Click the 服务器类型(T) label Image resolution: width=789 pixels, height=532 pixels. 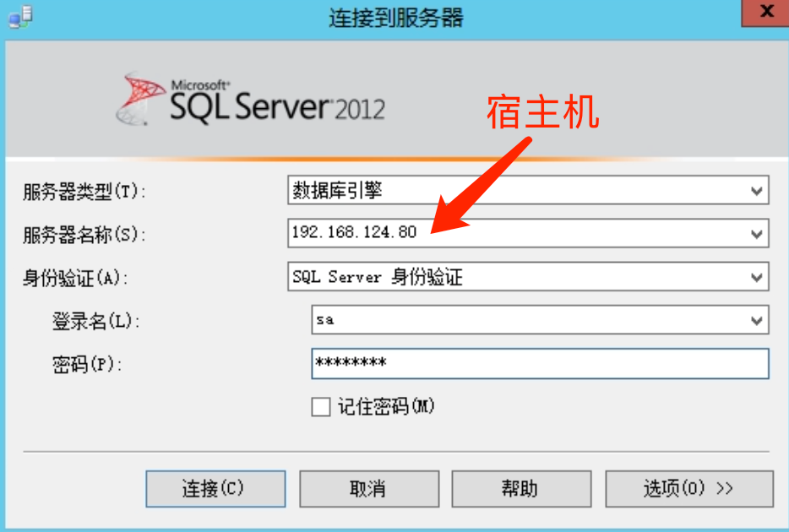pos(84,192)
